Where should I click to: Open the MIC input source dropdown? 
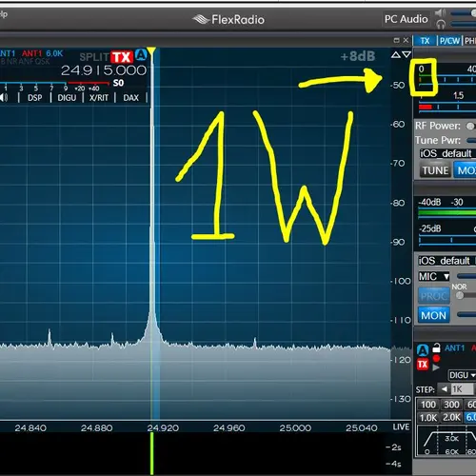434,276
